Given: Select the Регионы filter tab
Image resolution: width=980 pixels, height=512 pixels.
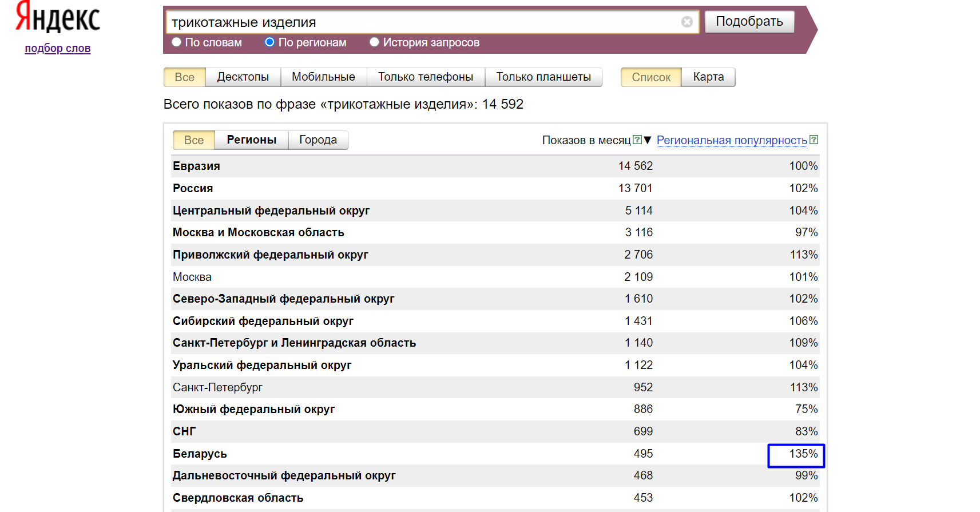Looking at the screenshot, I should (252, 140).
